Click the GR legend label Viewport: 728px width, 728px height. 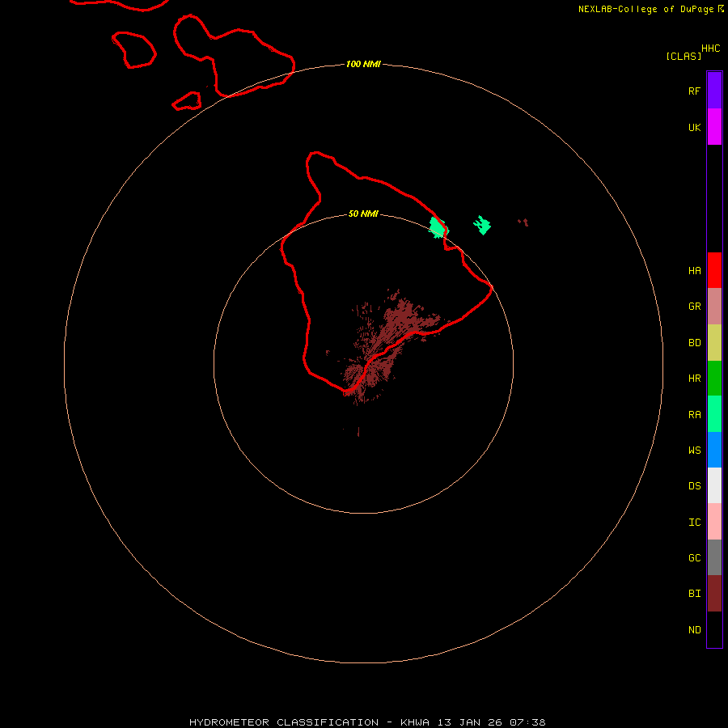pos(694,307)
